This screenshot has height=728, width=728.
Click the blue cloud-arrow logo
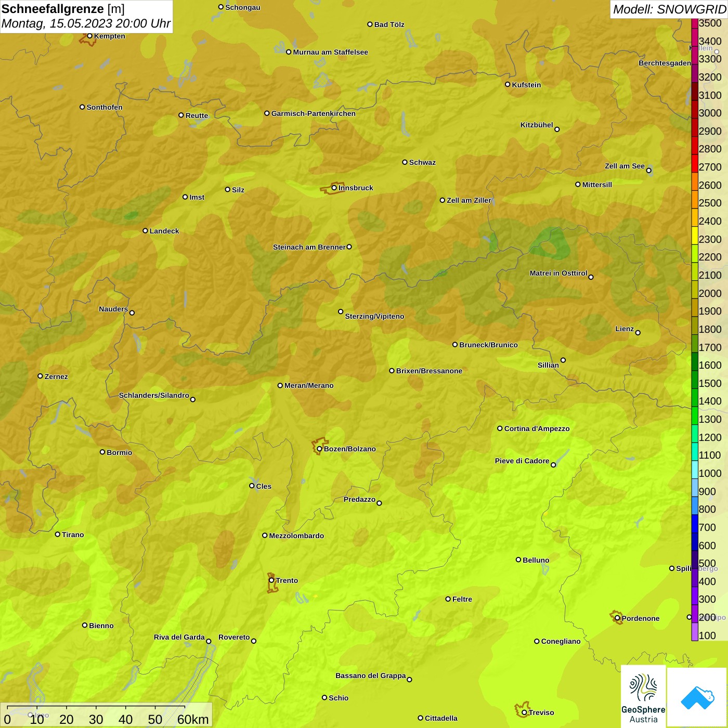point(697,697)
